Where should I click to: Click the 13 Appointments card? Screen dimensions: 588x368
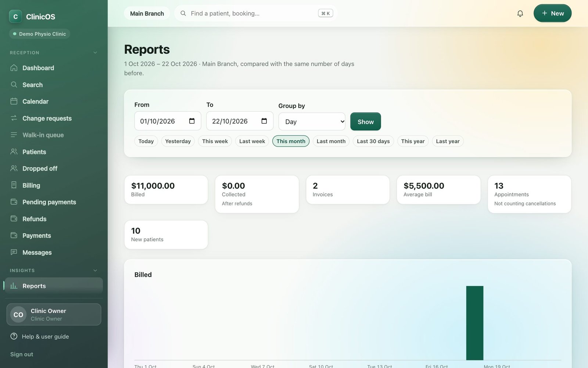(530, 194)
